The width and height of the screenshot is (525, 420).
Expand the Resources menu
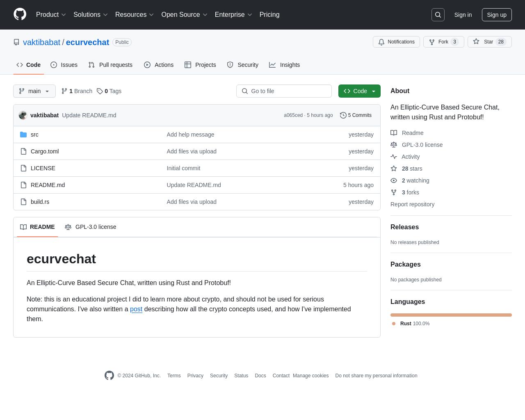tap(135, 15)
